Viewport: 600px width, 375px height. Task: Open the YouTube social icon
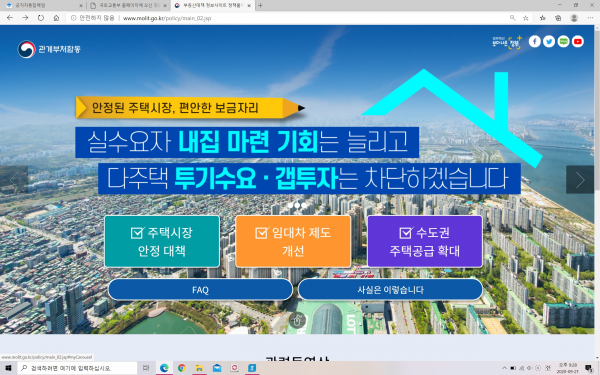[x=578, y=41]
